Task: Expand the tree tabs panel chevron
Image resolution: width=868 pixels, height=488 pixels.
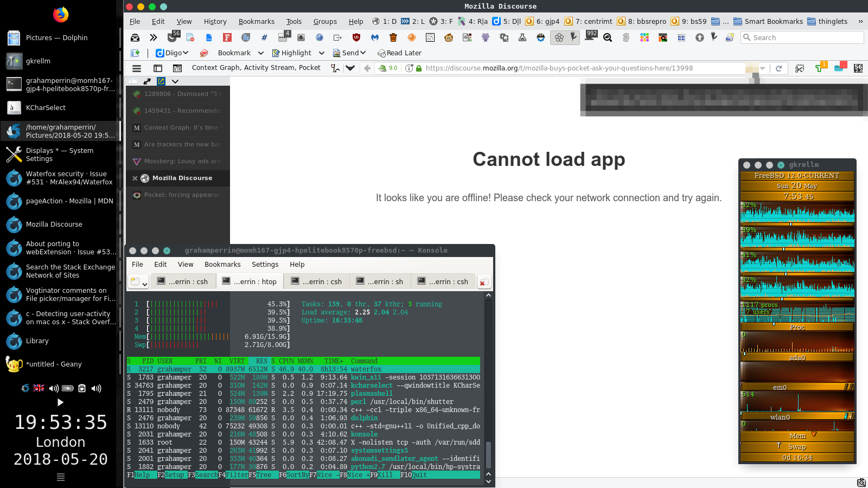Action: [175, 81]
